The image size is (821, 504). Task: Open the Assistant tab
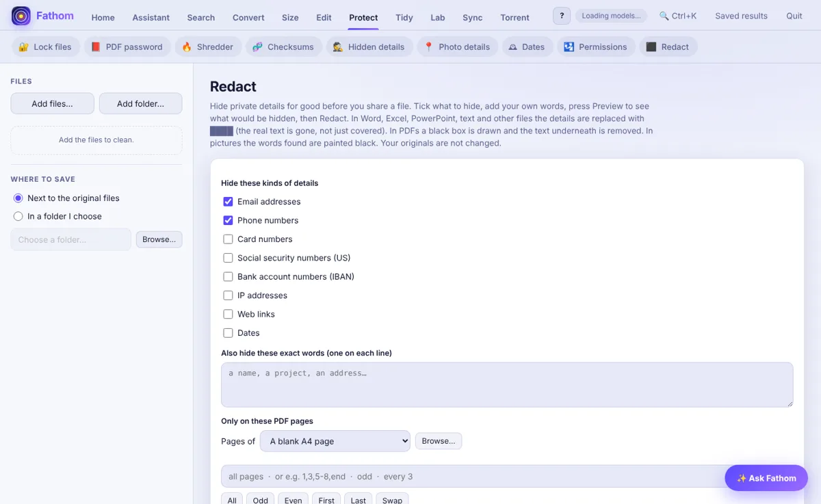click(151, 18)
